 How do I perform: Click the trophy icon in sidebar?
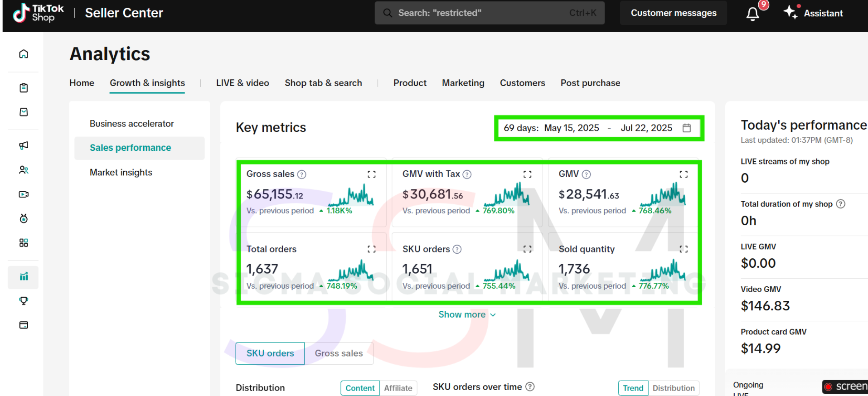(24, 301)
